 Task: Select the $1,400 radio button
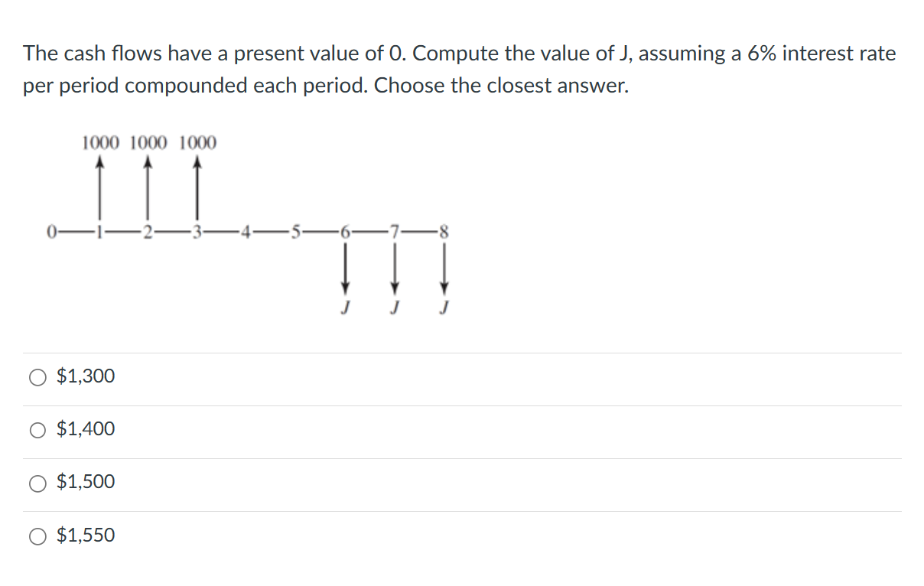[x=36, y=430]
